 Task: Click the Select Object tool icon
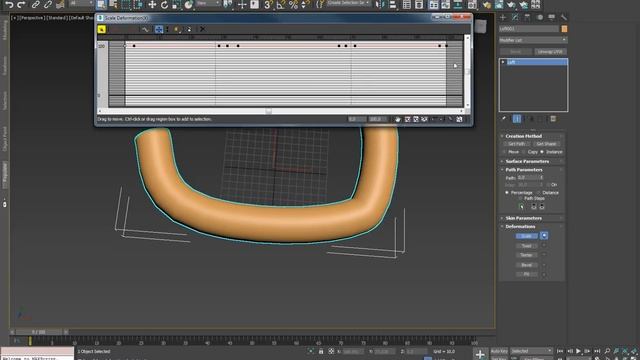101,5
